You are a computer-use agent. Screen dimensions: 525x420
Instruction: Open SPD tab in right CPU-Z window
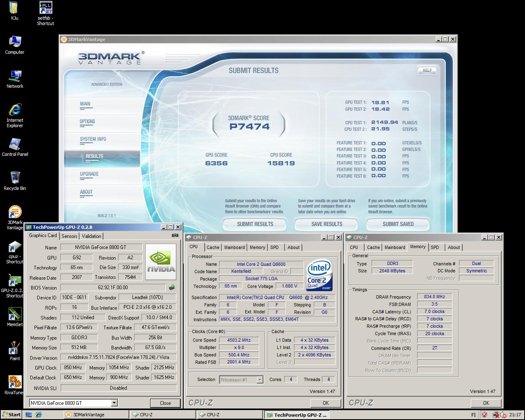[435, 247]
